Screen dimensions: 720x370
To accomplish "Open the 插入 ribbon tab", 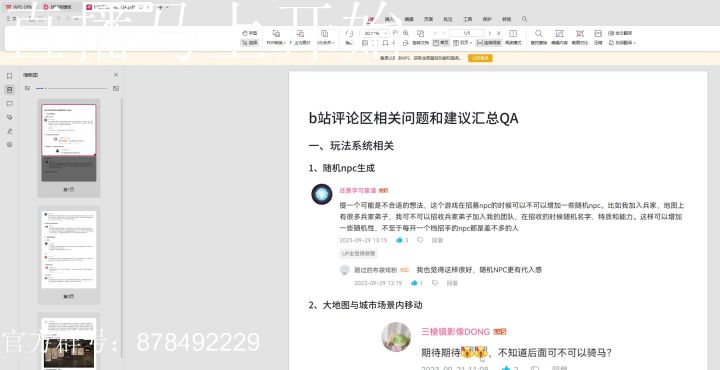I will click(x=389, y=19).
